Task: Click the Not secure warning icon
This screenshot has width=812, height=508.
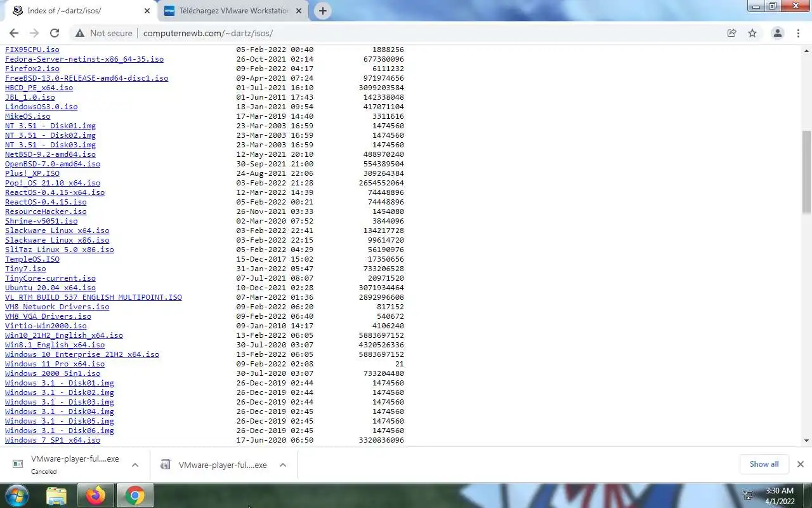Action: click(79, 33)
